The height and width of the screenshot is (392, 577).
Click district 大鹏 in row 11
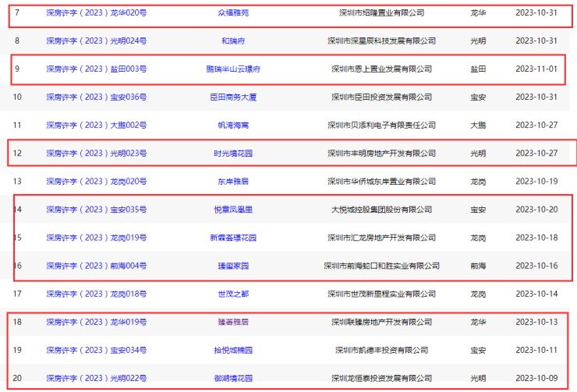click(478, 125)
